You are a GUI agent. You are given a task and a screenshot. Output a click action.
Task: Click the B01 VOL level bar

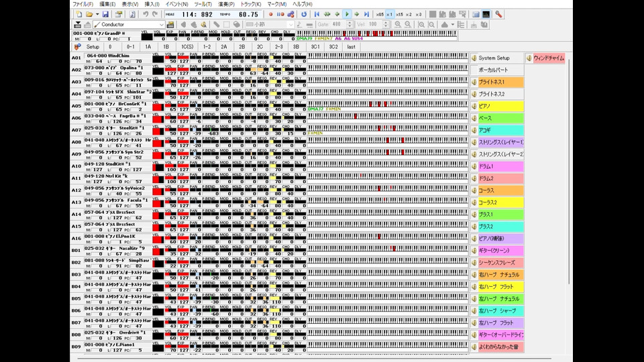tap(170, 250)
